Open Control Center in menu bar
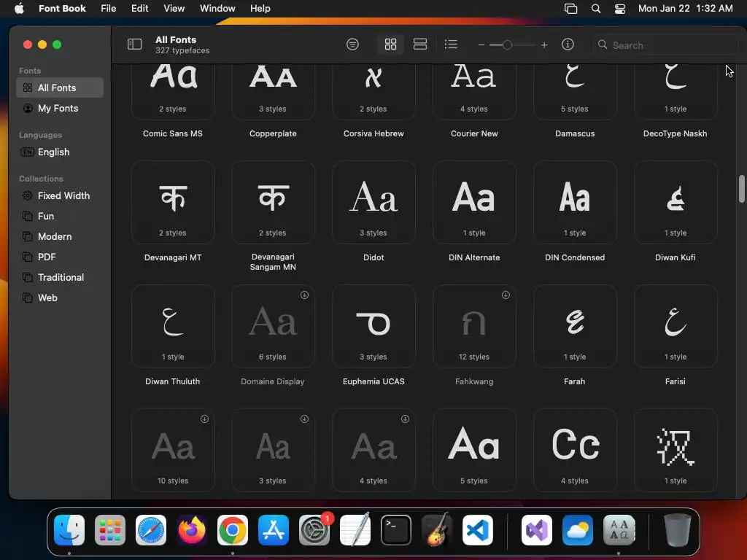The height and width of the screenshot is (560, 747). (620, 8)
